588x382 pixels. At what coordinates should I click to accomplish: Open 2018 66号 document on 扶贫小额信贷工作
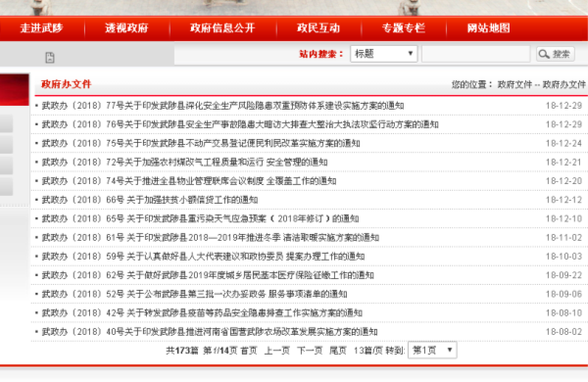150,200
